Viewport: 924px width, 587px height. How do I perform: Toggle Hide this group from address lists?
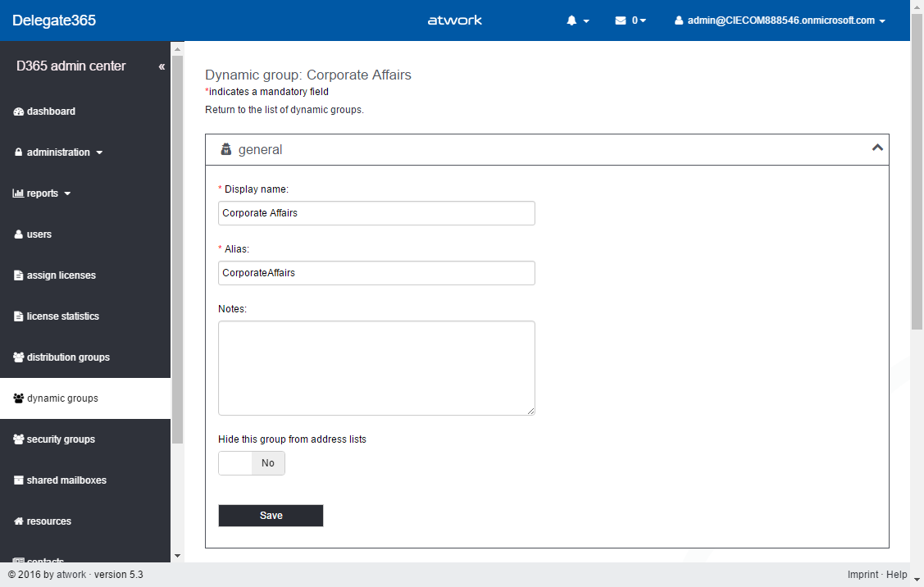[252, 463]
